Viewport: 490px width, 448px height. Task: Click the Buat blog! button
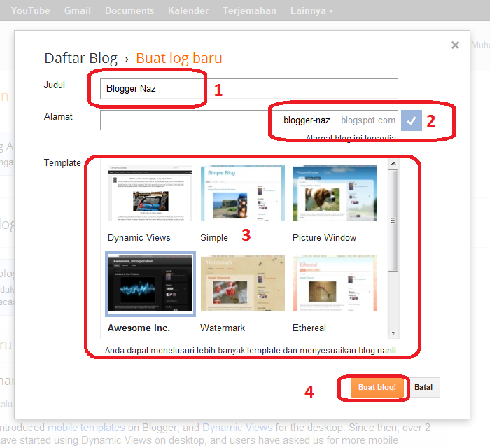(377, 387)
